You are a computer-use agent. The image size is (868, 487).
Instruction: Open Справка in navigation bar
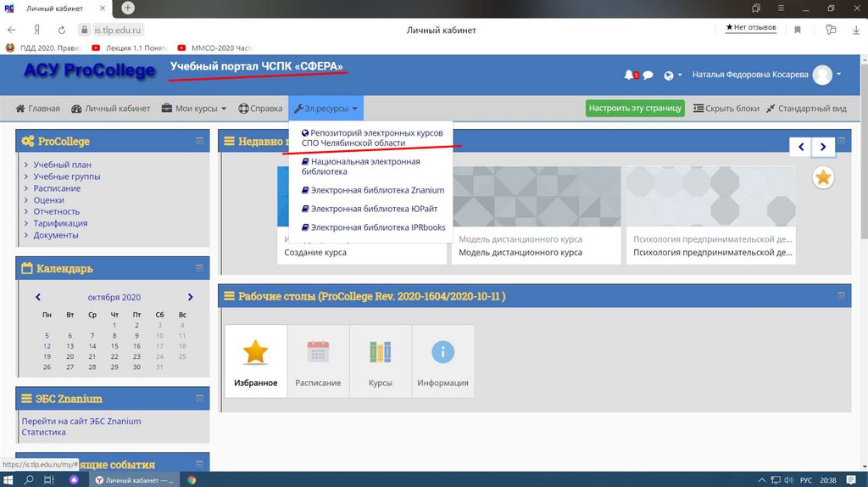tap(260, 109)
